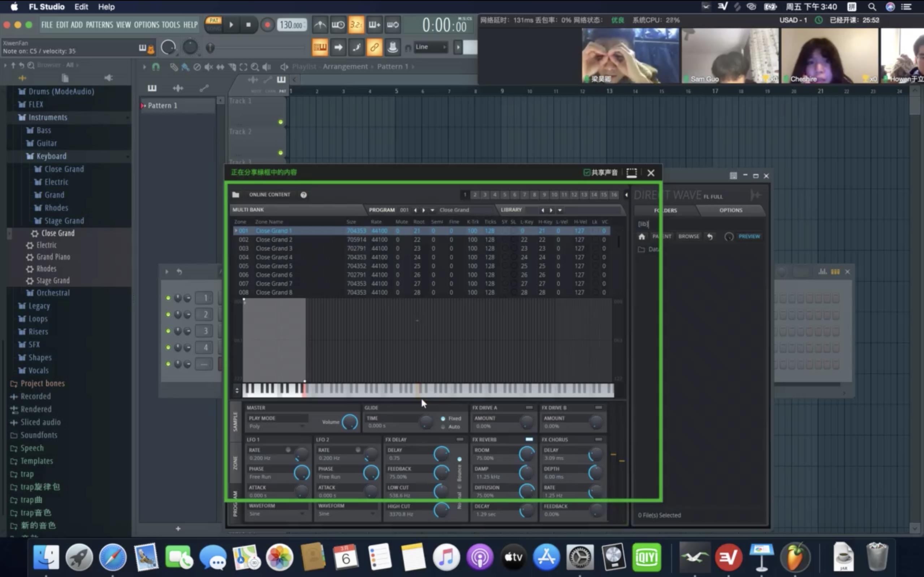Select the playlist slip tool icon
The width and height of the screenshot is (924, 577).
(x=220, y=67)
